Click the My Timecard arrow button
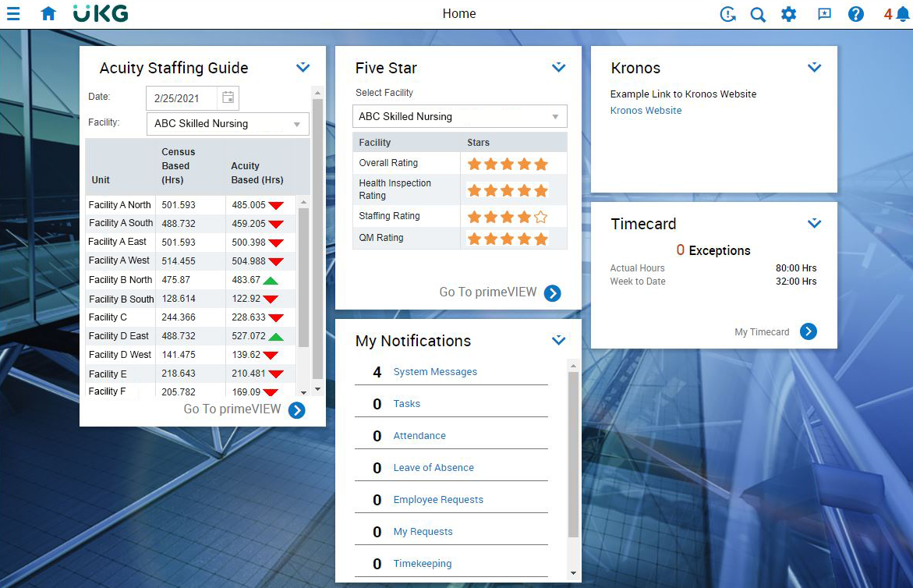 click(809, 331)
